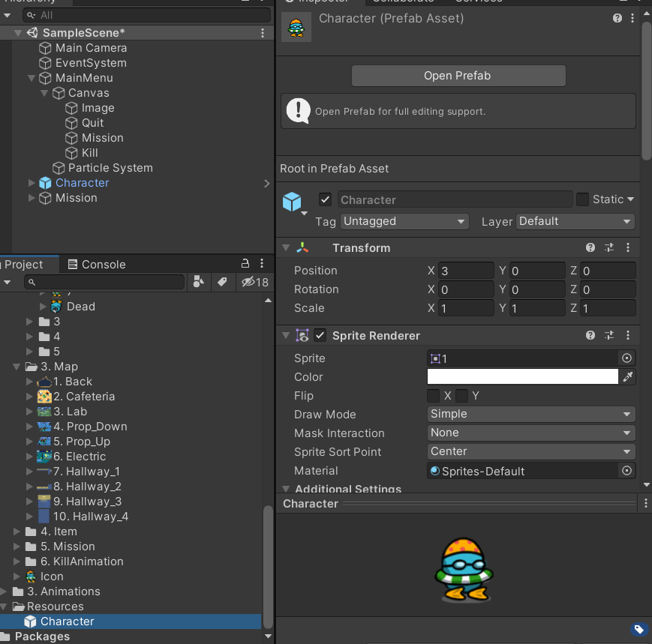Click the Project search-by-label tag icon
Image resolution: width=652 pixels, height=644 pixels.
point(222,282)
